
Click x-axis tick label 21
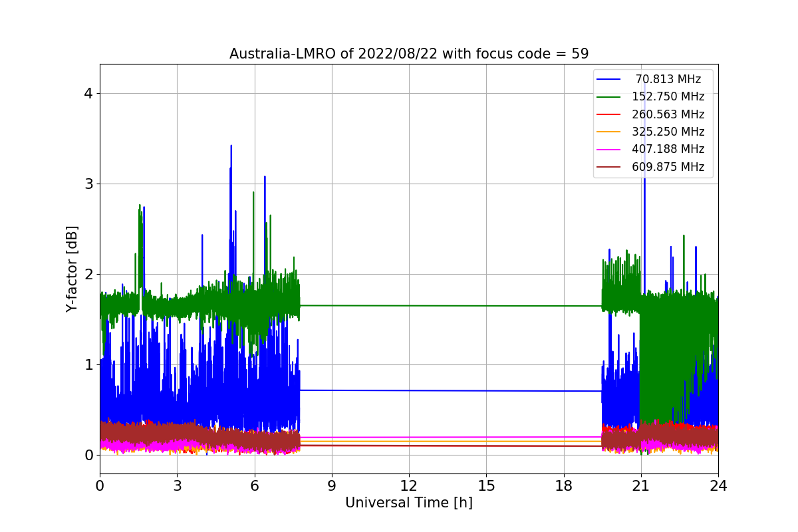(640, 485)
